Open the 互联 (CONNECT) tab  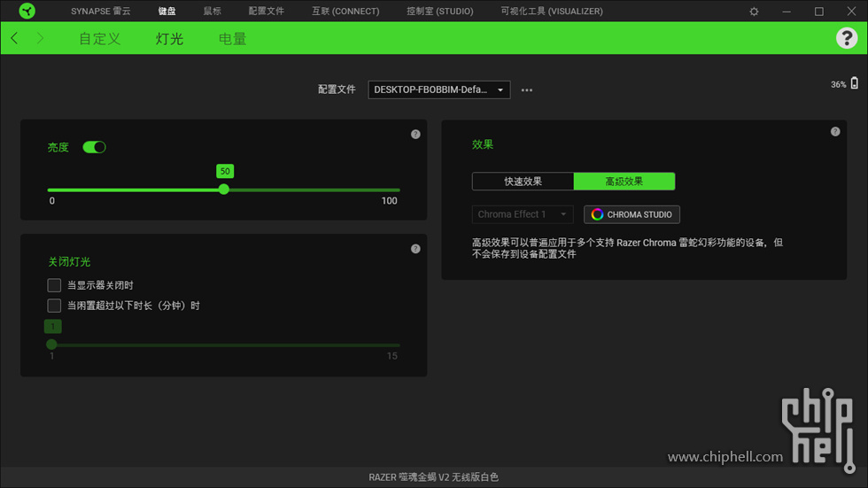[345, 11]
